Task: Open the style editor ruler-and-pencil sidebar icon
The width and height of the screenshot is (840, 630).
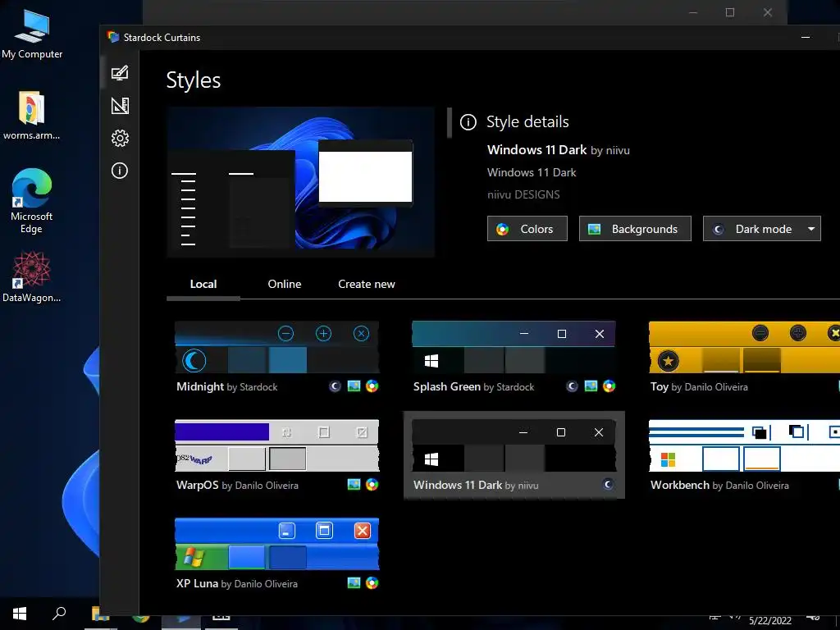Action: click(x=120, y=106)
